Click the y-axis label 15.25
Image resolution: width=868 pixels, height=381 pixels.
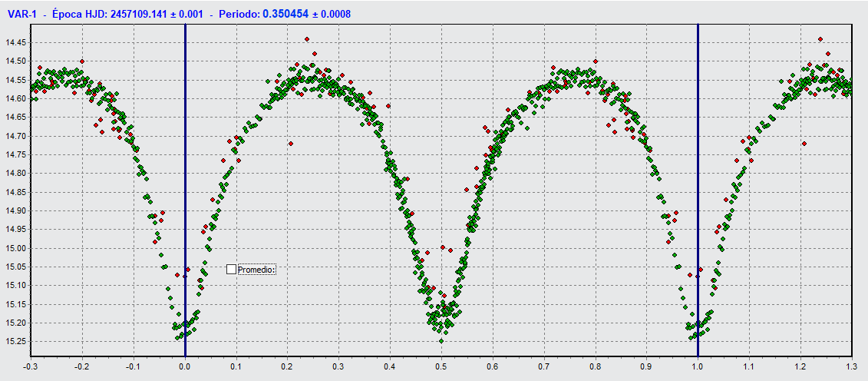pyautogui.click(x=15, y=342)
